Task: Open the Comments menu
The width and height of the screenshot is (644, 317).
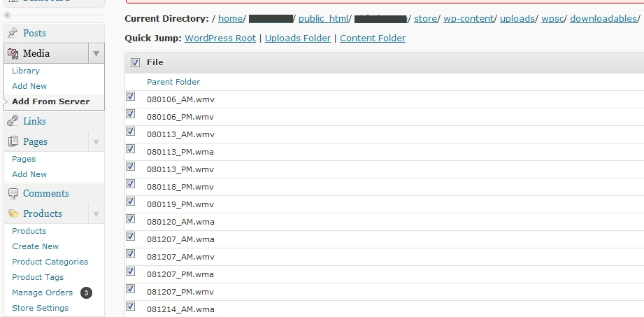Action: tap(46, 193)
